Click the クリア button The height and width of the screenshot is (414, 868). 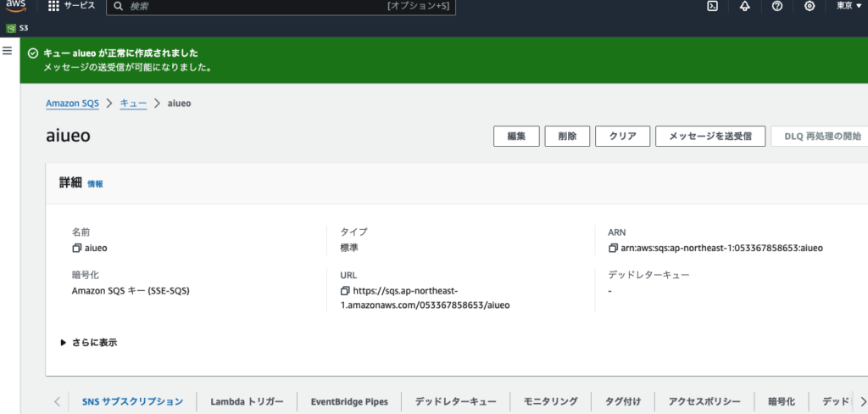tap(622, 137)
